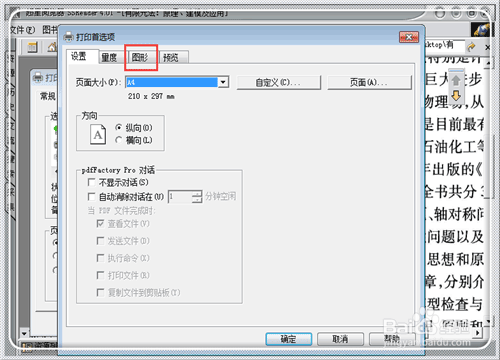Toggle the 打印文件 checkbox
The image size is (500, 360).
pos(123,275)
